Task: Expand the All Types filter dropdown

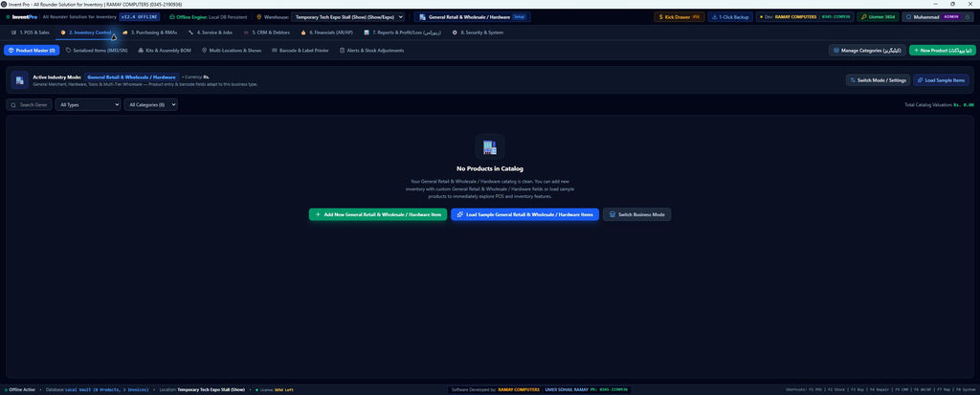Action: pos(88,105)
